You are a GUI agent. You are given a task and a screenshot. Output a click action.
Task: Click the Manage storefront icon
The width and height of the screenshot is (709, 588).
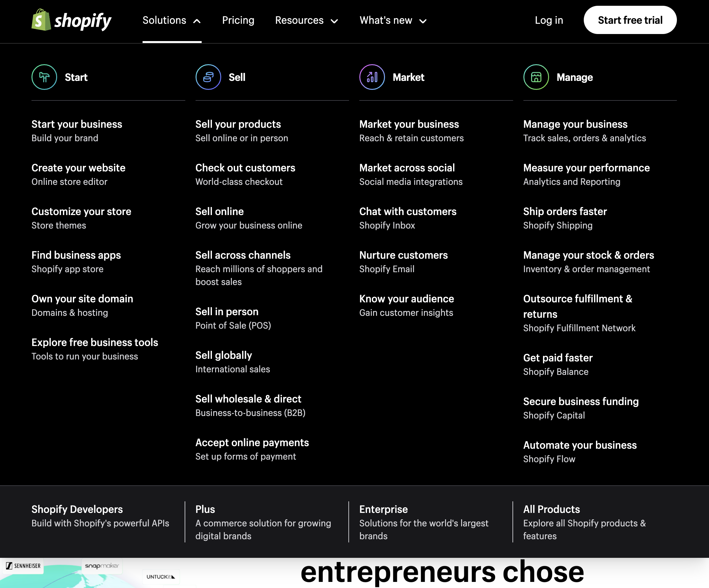pyautogui.click(x=536, y=77)
